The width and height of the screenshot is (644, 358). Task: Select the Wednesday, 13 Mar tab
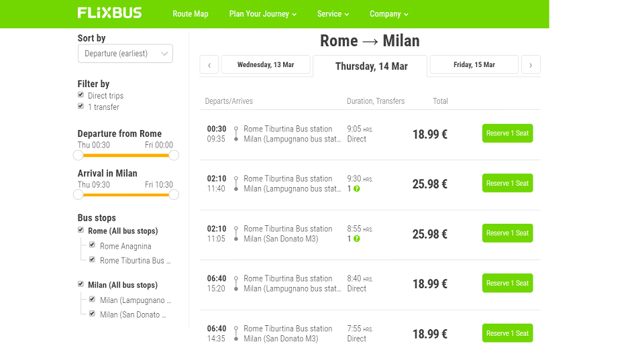[266, 65]
